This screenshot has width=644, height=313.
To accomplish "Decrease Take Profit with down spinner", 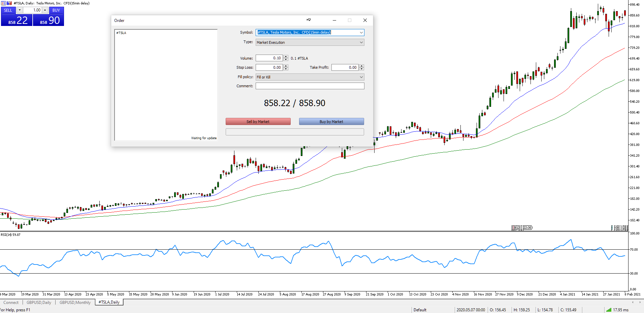I will coord(361,69).
